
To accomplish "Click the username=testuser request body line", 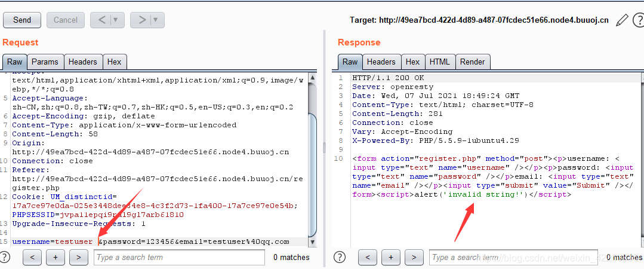I will tap(151, 242).
